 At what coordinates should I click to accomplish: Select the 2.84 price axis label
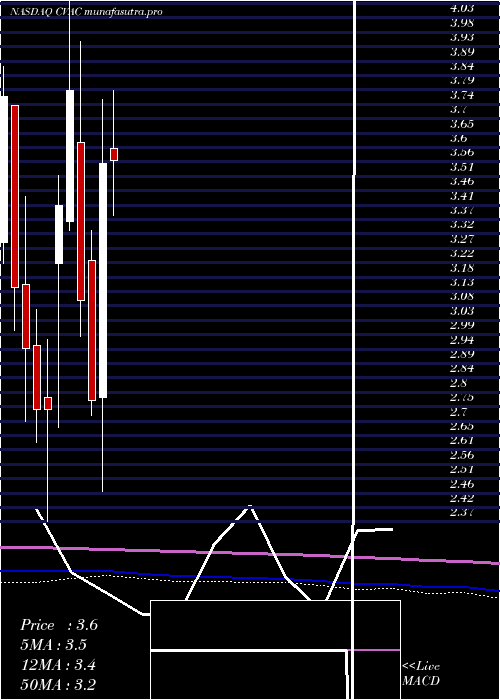click(462, 368)
